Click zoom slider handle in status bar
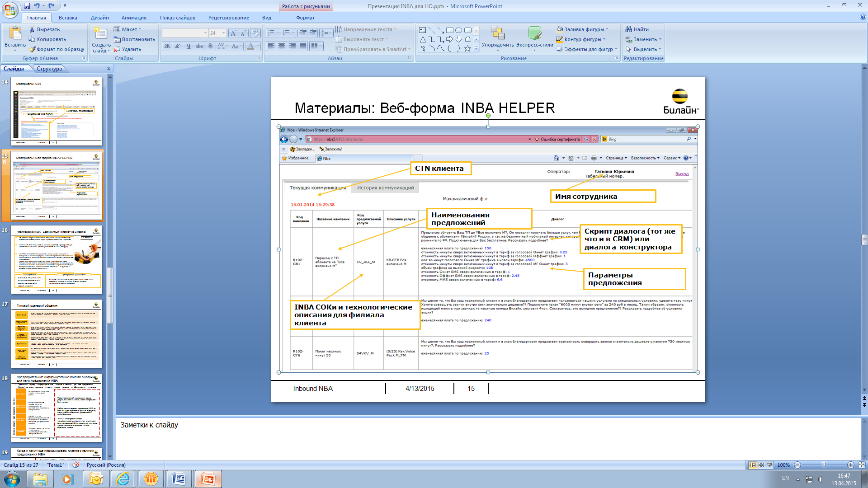 point(824,465)
